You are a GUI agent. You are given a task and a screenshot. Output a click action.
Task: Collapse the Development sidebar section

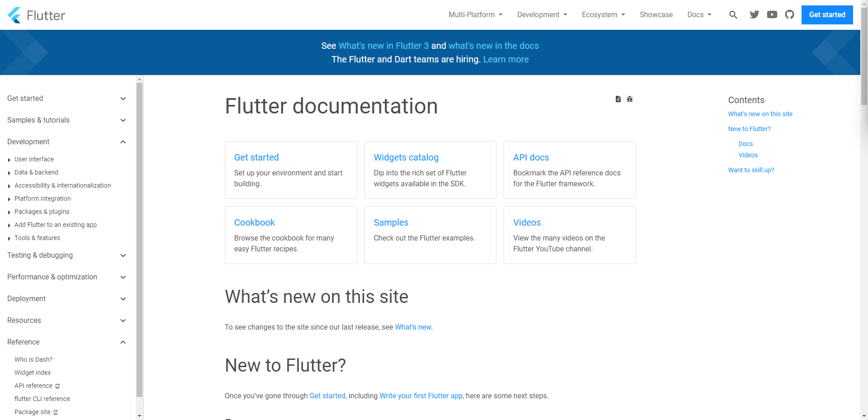point(67,142)
